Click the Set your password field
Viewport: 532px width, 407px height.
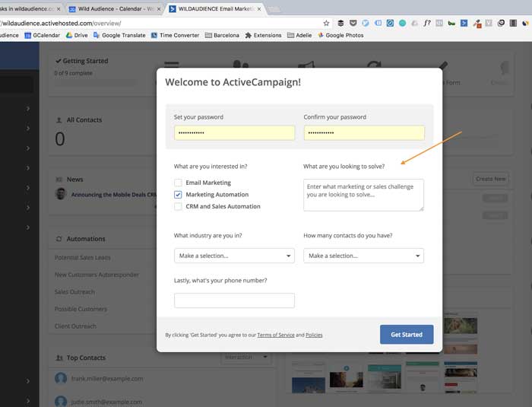(x=234, y=133)
